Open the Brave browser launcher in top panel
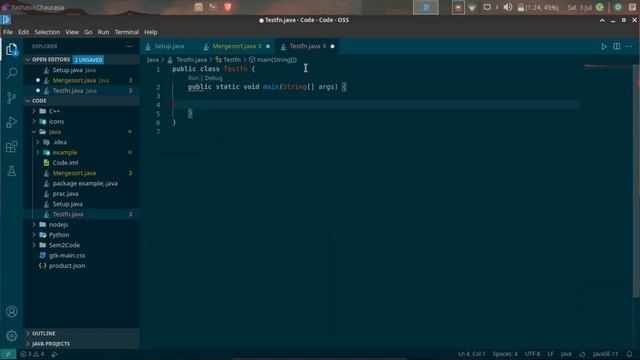Viewport: 640px width, 360px height. click(x=228, y=7)
